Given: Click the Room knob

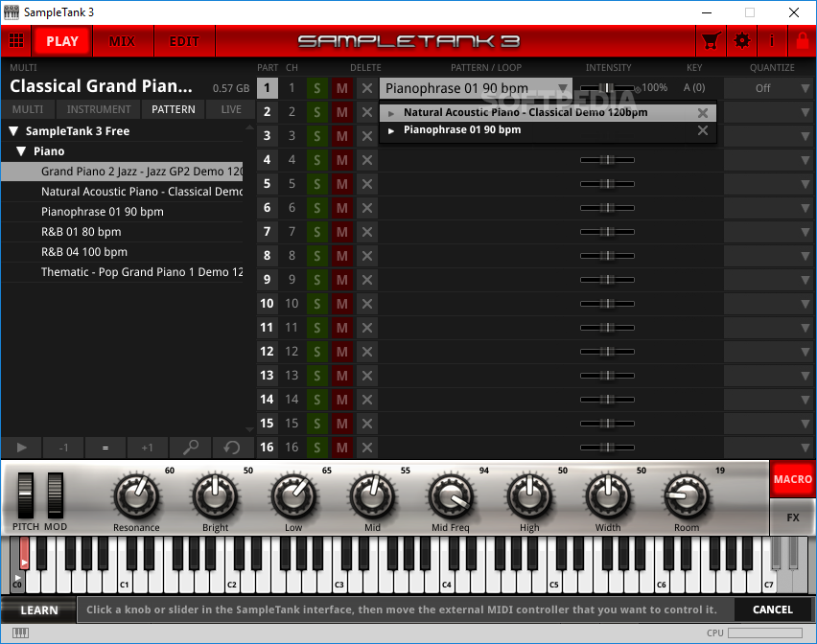Looking at the screenshot, I should tap(687, 496).
